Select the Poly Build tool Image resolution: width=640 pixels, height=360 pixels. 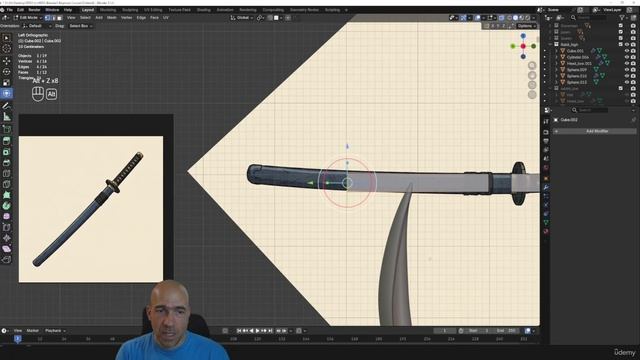point(7,195)
